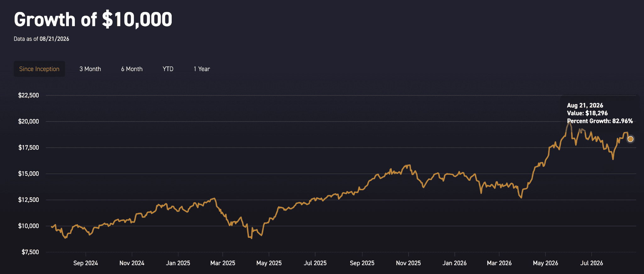
Task: Select the YTD time range
Action: 168,69
